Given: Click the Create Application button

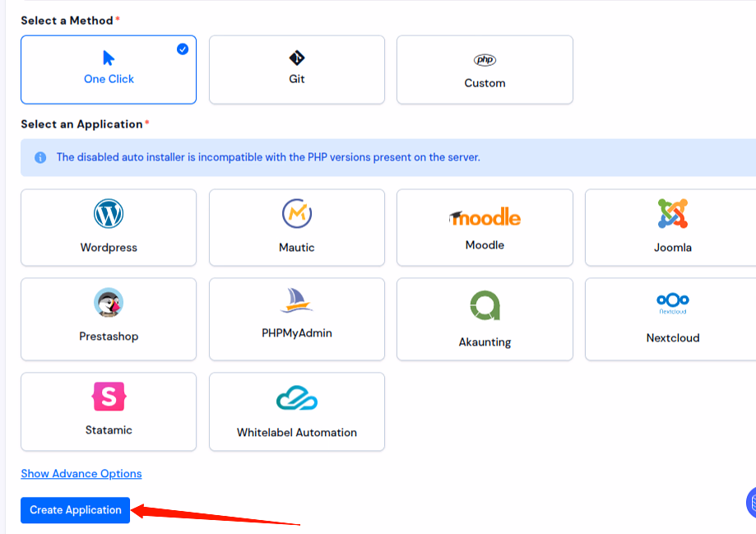Looking at the screenshot, I should coord(75,510).
